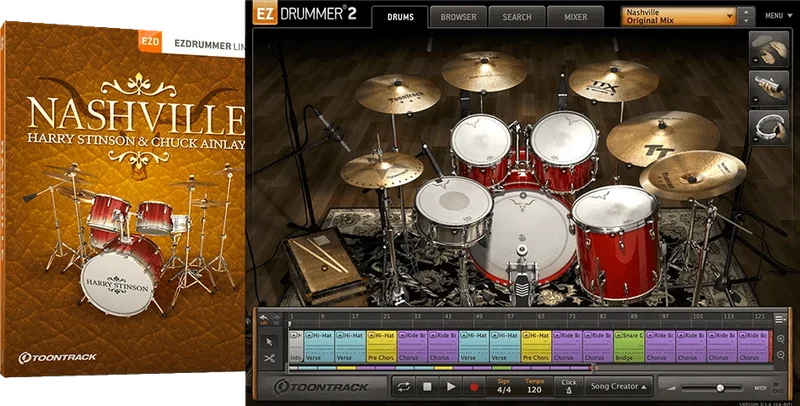The width and height of the screenshot is (800, 406).
Task: Click bar 121 on the timeline ruler
Action: 759,317
